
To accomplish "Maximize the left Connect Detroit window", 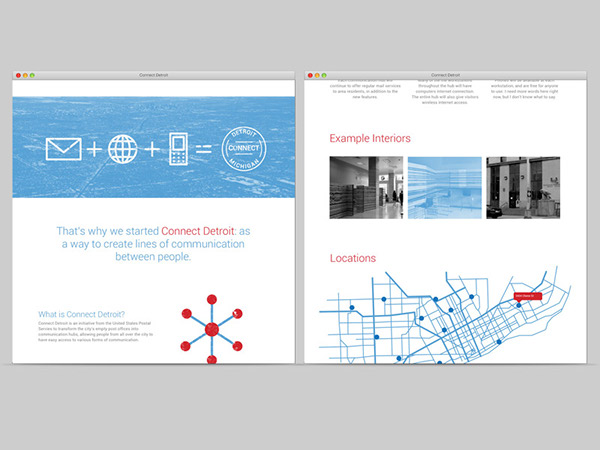I will coord(32,75).
